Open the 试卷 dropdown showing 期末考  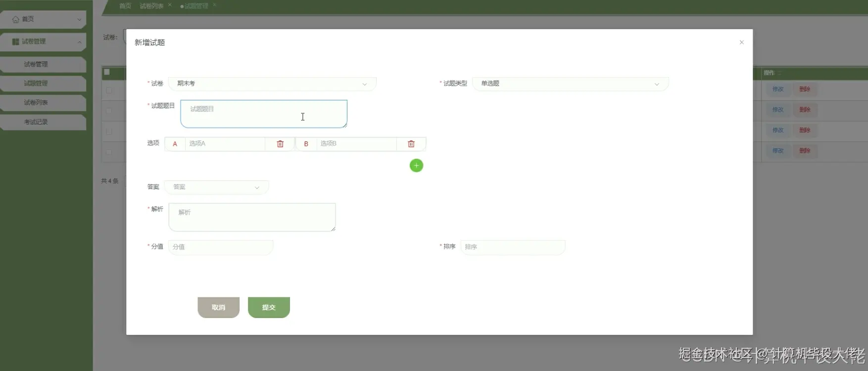(272, 84)
